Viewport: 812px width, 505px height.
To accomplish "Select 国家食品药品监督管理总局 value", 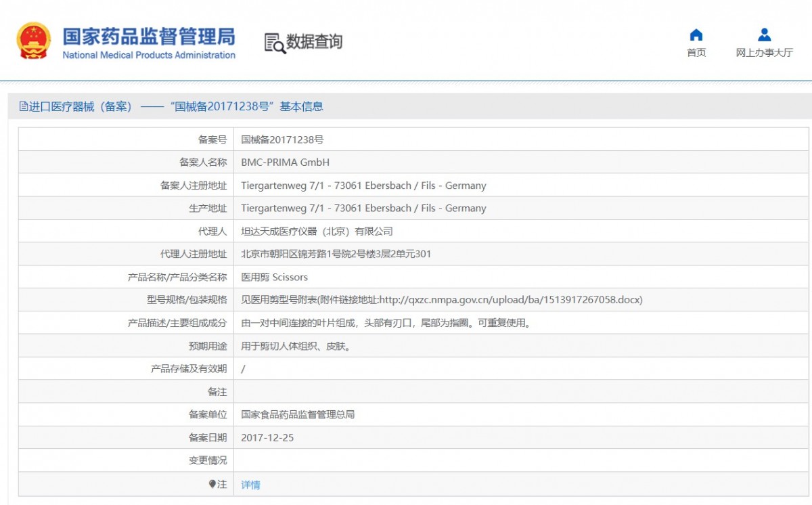I will (298, 414).
